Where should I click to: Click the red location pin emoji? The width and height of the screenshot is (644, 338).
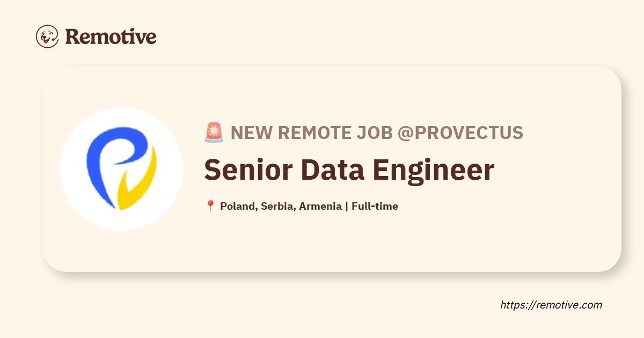(x=210, y=206)
